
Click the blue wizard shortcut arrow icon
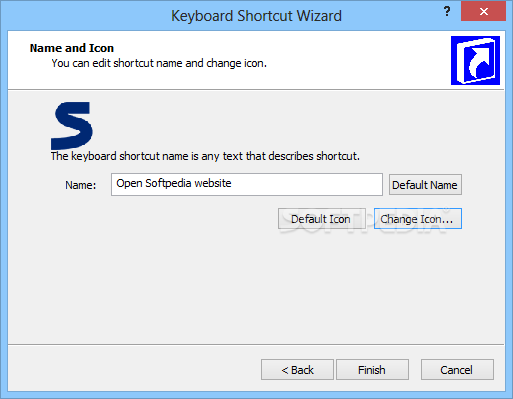tap(475, 60)
